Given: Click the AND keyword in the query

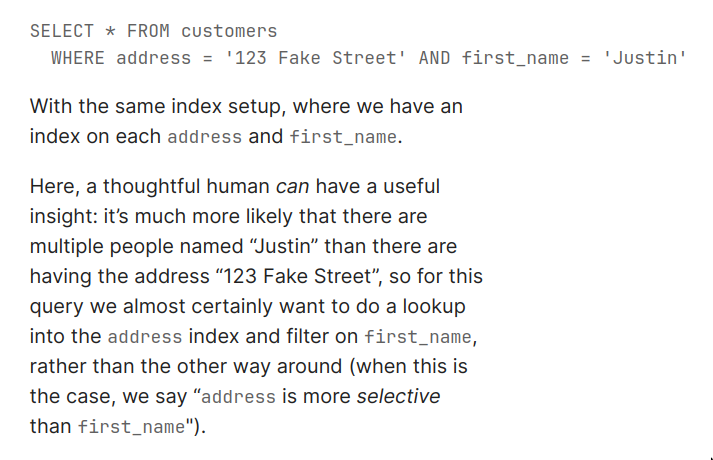Looking at the screenshot, I should click(x=434, y=58).
